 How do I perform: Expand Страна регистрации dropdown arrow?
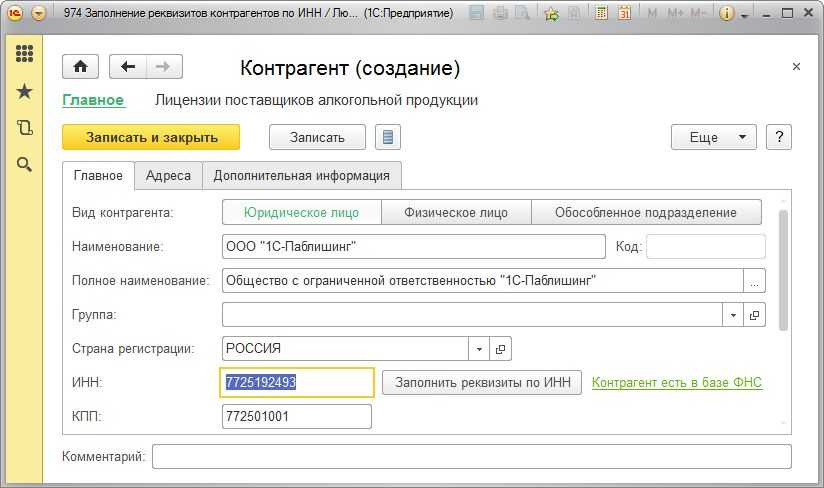click(x=479, y=349)
